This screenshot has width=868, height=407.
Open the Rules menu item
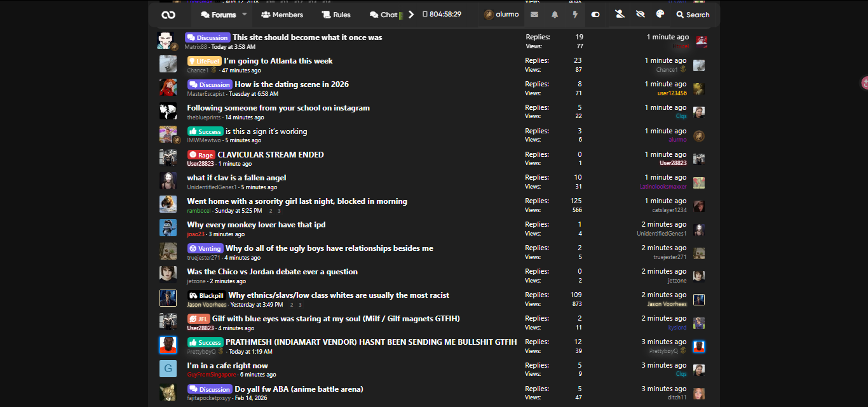point(336,15)
